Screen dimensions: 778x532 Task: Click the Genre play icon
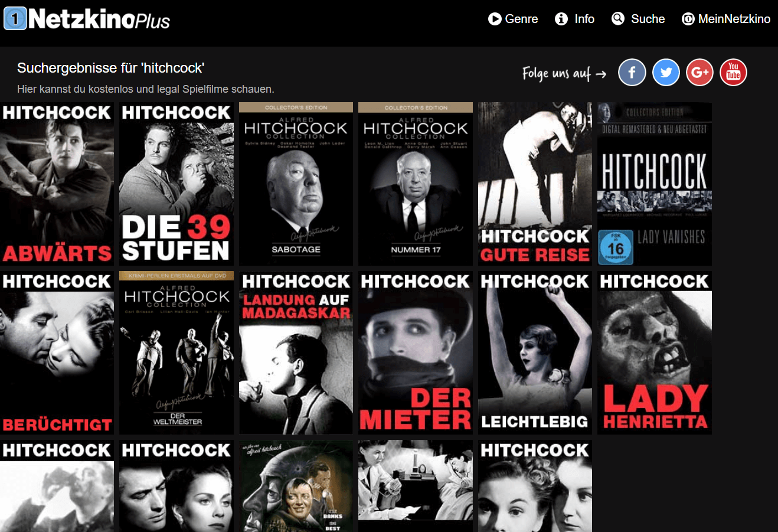point(495,19)
